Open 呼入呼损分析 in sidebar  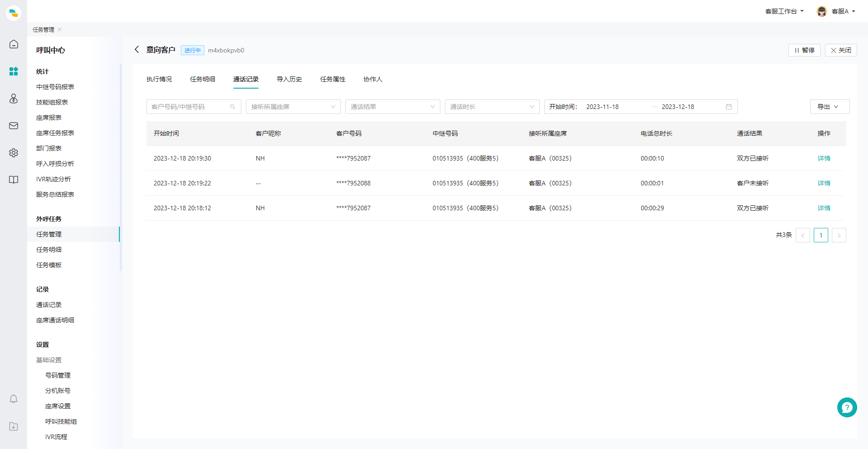tap(55, 164)
